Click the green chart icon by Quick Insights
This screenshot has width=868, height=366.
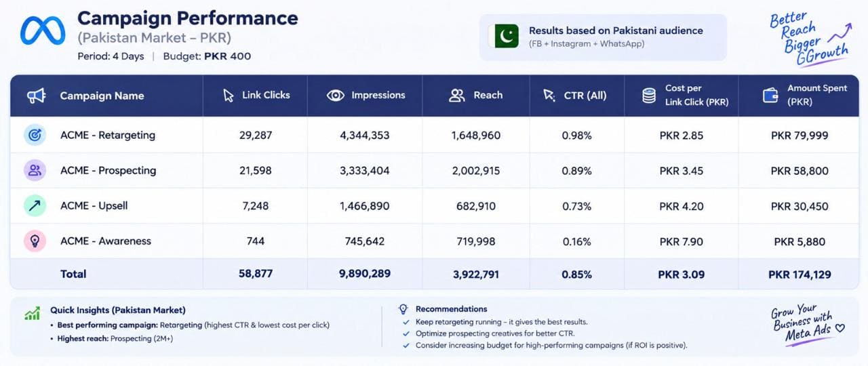tap(32, 313)
